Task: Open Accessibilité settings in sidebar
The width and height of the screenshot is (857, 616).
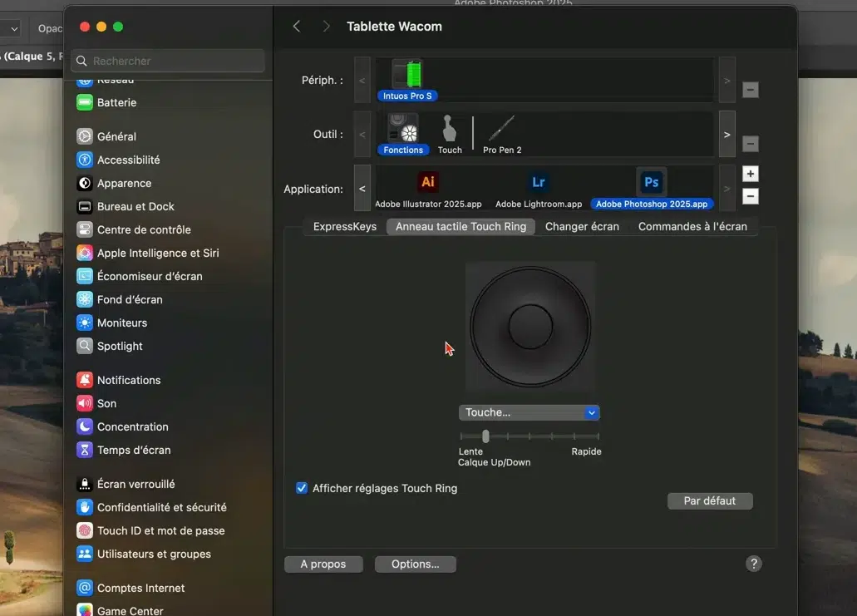Action: tap(118, 160)
